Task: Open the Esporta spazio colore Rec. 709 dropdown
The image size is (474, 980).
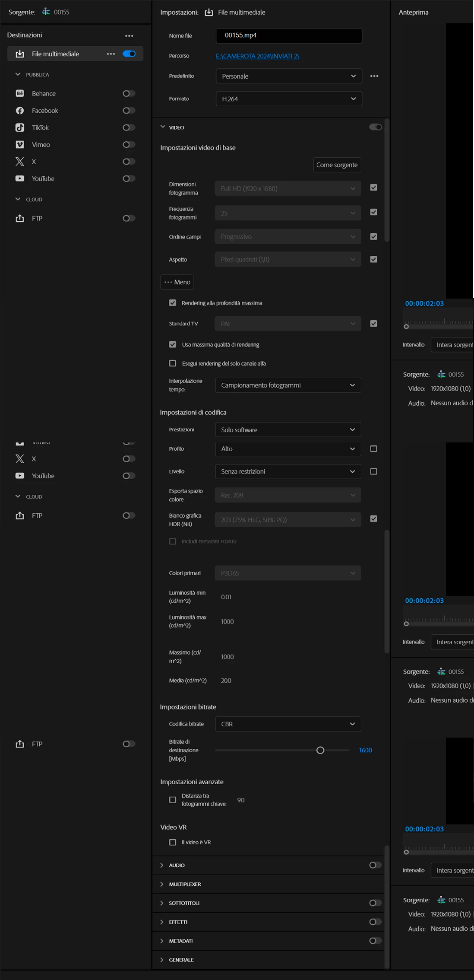Action: [x=288, y=495]
